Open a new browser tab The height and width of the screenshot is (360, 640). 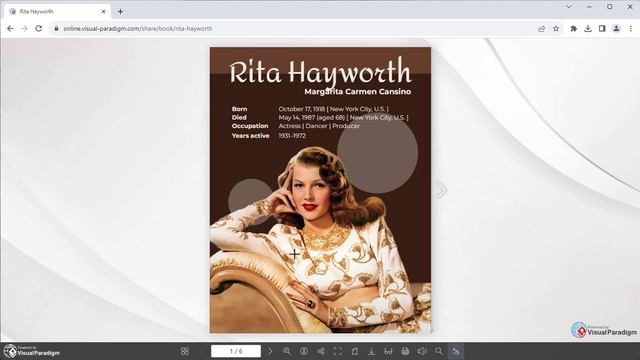pos(120,12)
